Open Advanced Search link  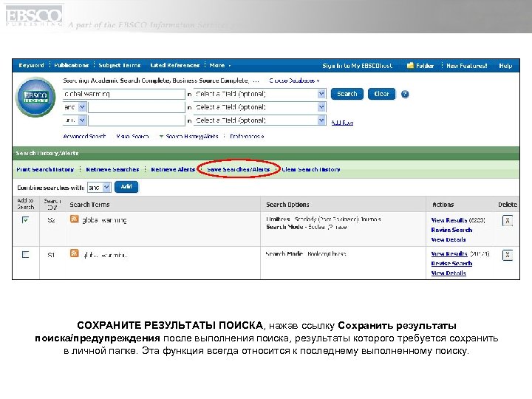pos(84,137)
